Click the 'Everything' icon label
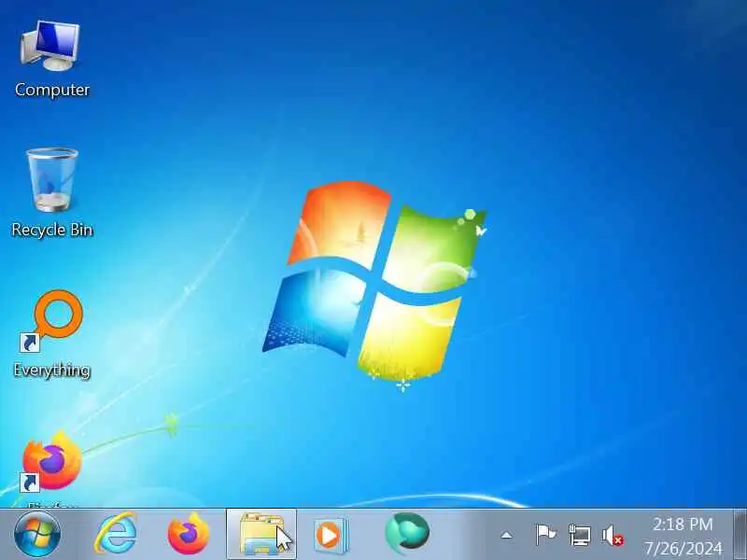Screen dimensions: 747x560 click(x=52, y=370)
